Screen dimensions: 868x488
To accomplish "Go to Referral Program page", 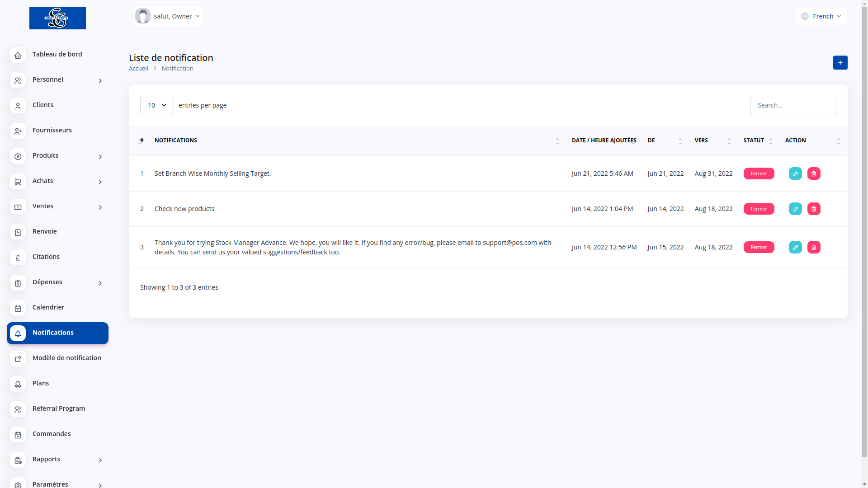I will (x=58, y=408).
